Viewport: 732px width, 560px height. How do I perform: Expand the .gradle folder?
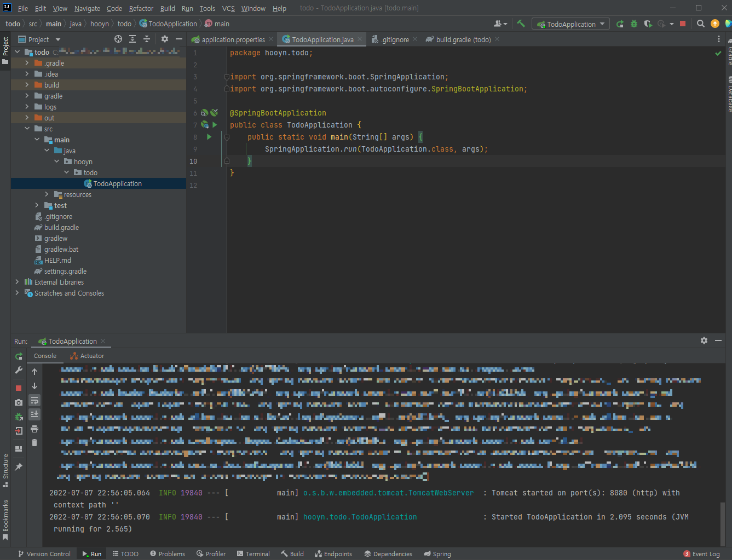coord(27,63)
